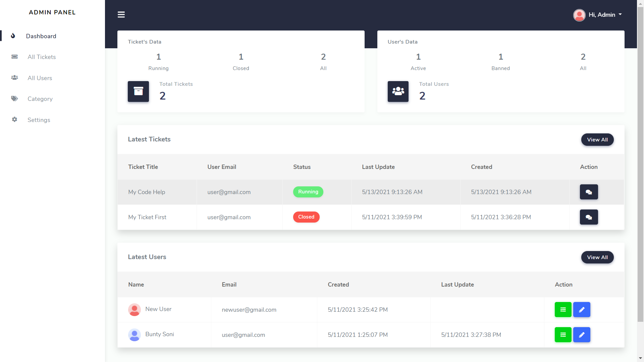This screenshot has width=644, height=362.
Task: Click the Settings gear icon
Action: pyautogui.click(x=14, y=120)
